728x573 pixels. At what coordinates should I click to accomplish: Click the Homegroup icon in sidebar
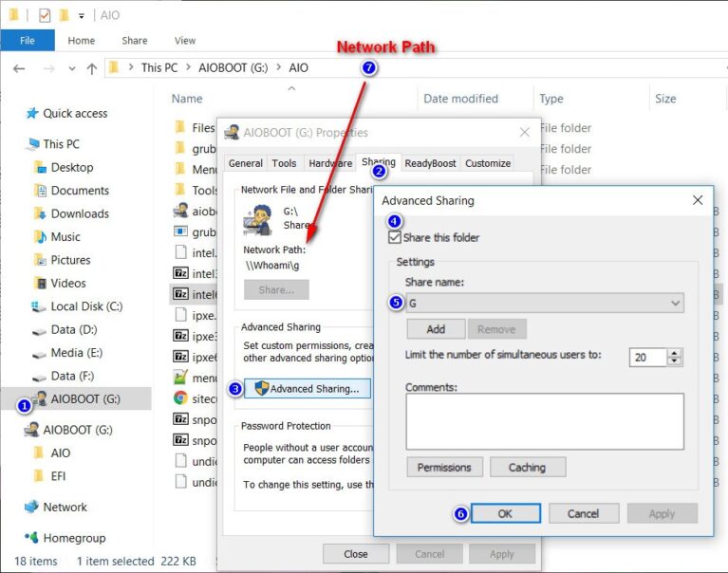[x=31, y=537]
